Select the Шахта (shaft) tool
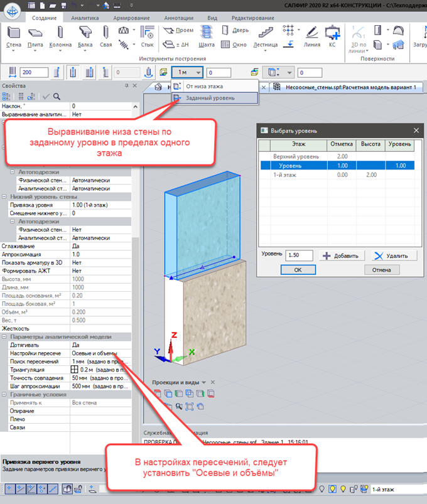Screen dimensions: 427x504 [207, 37]
